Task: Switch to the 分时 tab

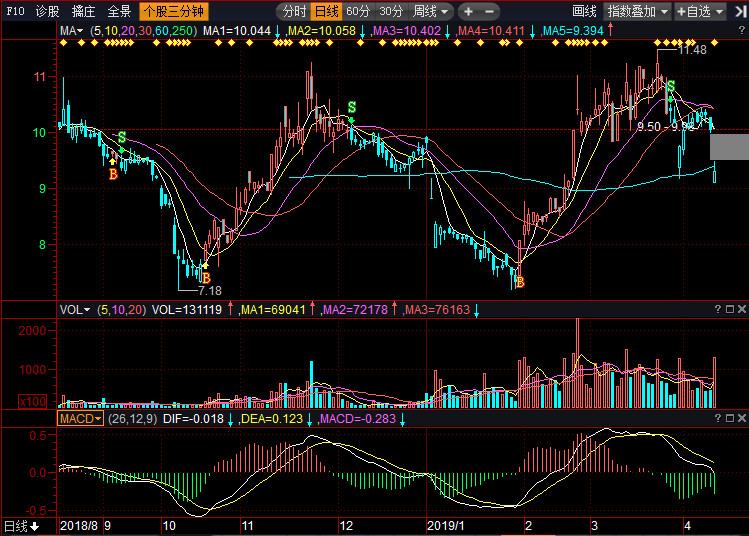Action: [293, 12]
